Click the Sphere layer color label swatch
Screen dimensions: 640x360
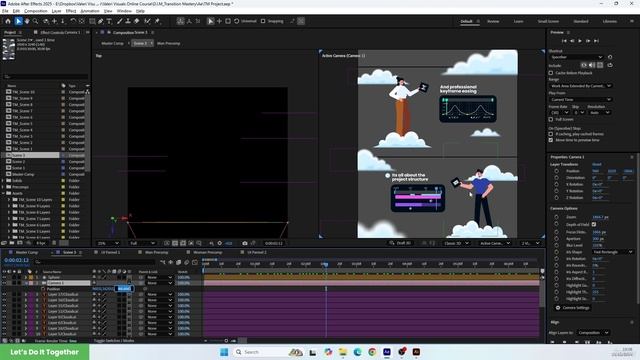(31, 278)
